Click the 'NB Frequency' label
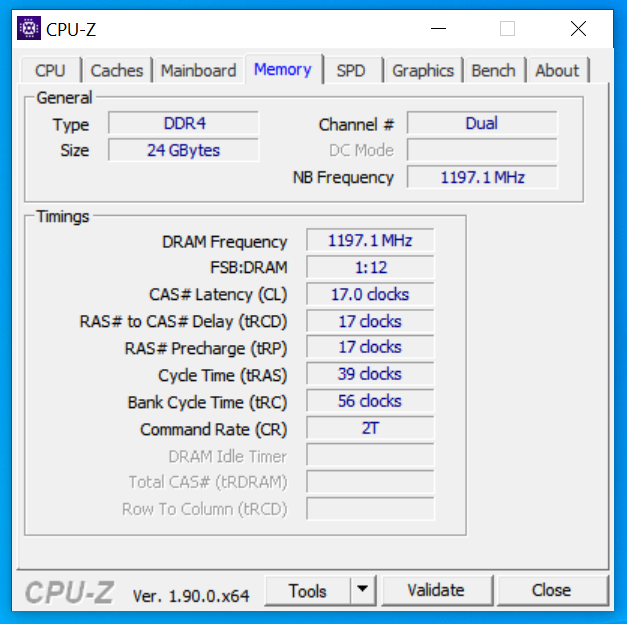The width and height of the screenshot is (627, 624). coord(343,178)
